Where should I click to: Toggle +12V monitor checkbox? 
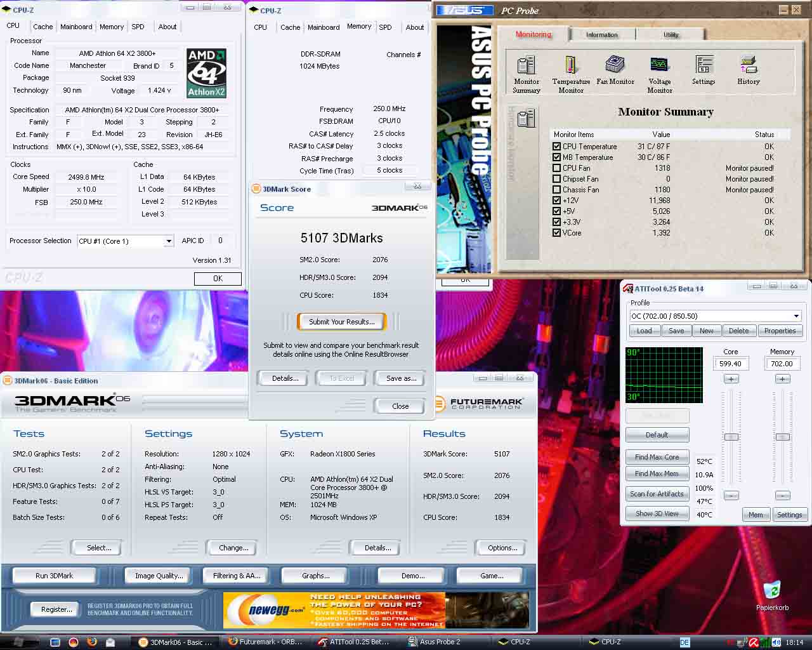[556, 201]
